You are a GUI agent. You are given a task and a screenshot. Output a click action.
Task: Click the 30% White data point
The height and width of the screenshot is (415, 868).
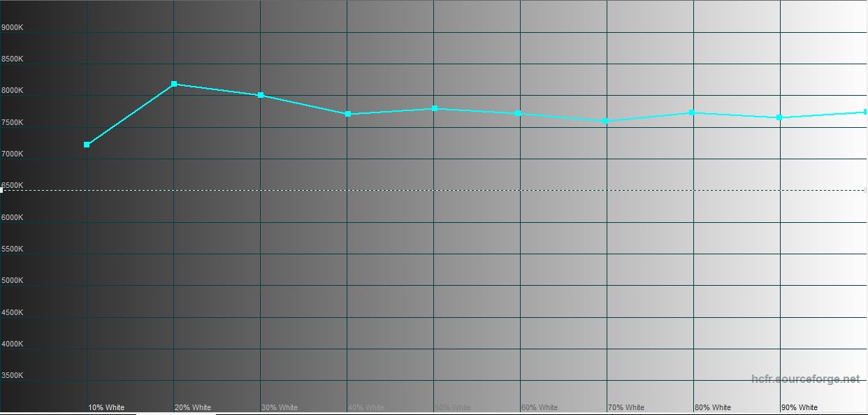click(x=261, y=95)
